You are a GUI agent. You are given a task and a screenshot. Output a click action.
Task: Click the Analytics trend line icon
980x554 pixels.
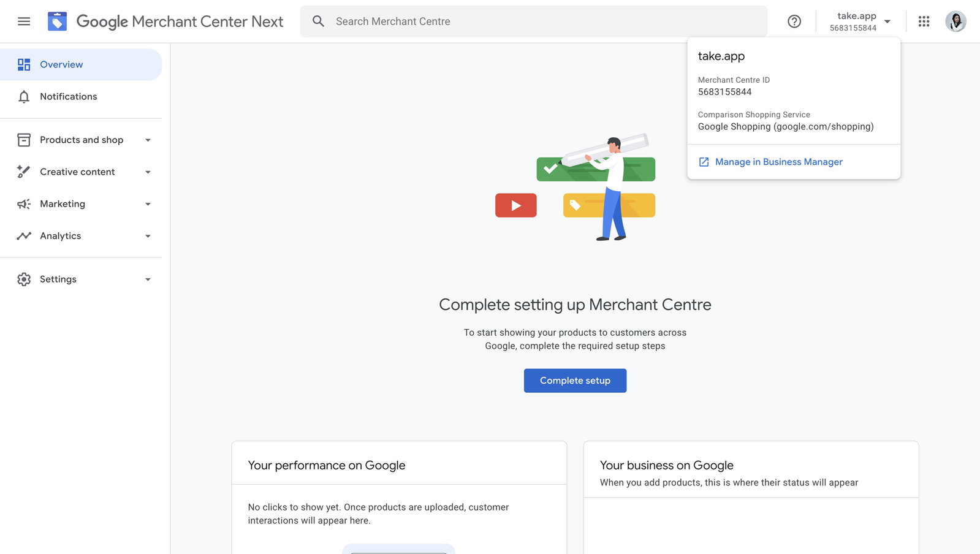(24, 236)
